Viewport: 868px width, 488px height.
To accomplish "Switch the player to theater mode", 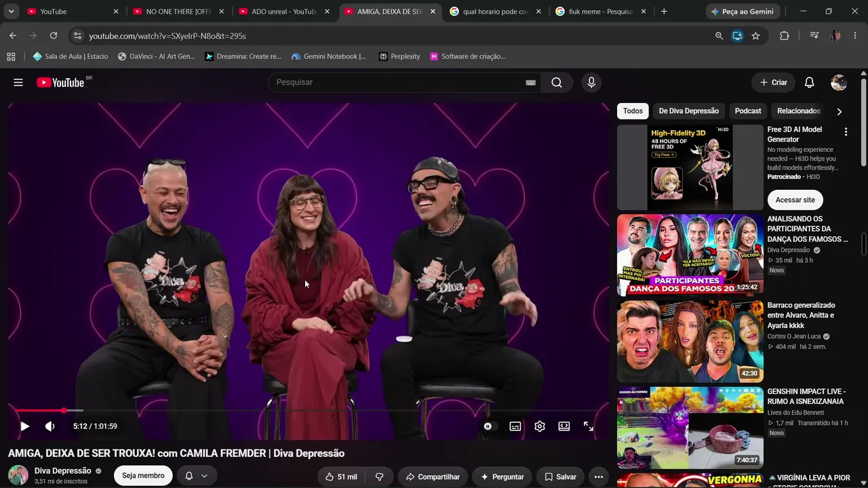I will pyautogui.click(x=564, y=426).
